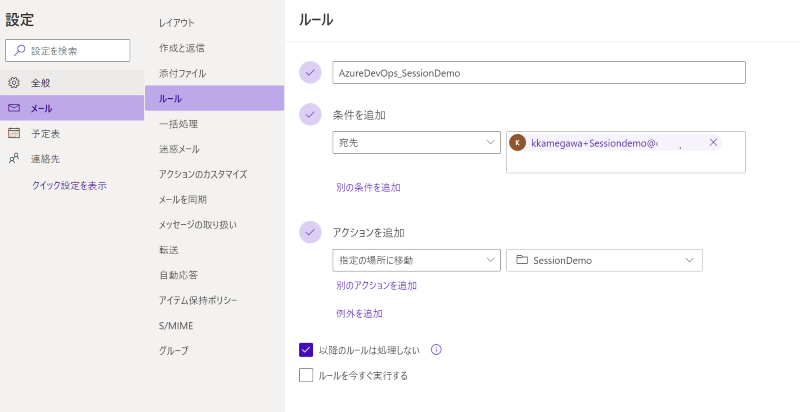Open the 宛先 condition dropdown
Image resolution: width=800 pixels, height=412 pixels.
click(416, 142)
